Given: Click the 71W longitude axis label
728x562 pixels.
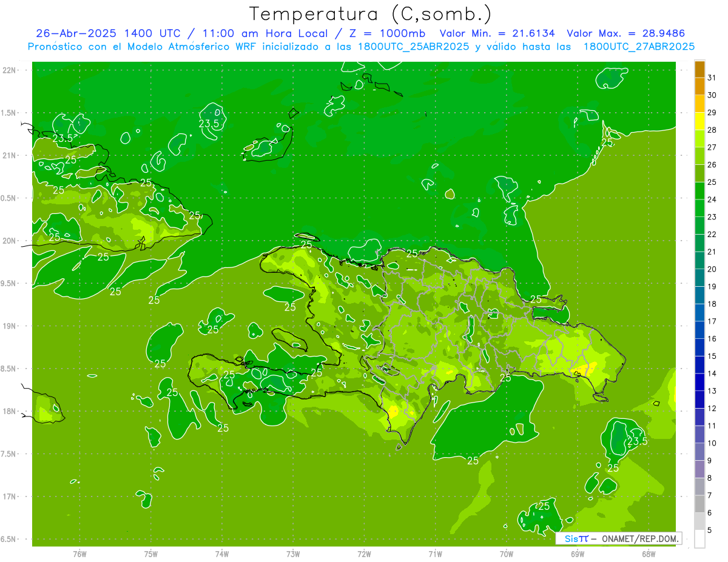Looking at the screenshot, I should point(435,554).
